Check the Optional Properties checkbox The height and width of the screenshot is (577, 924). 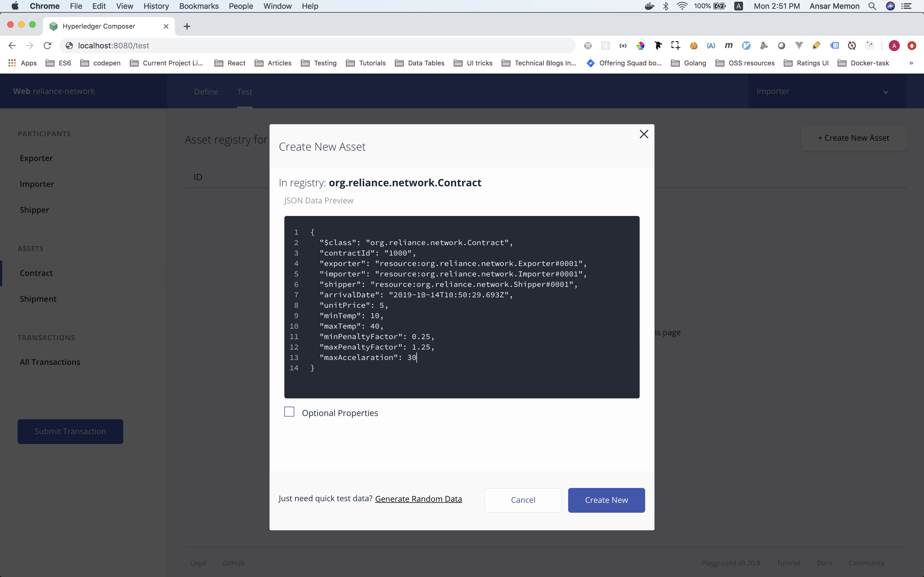click(289, 412)
